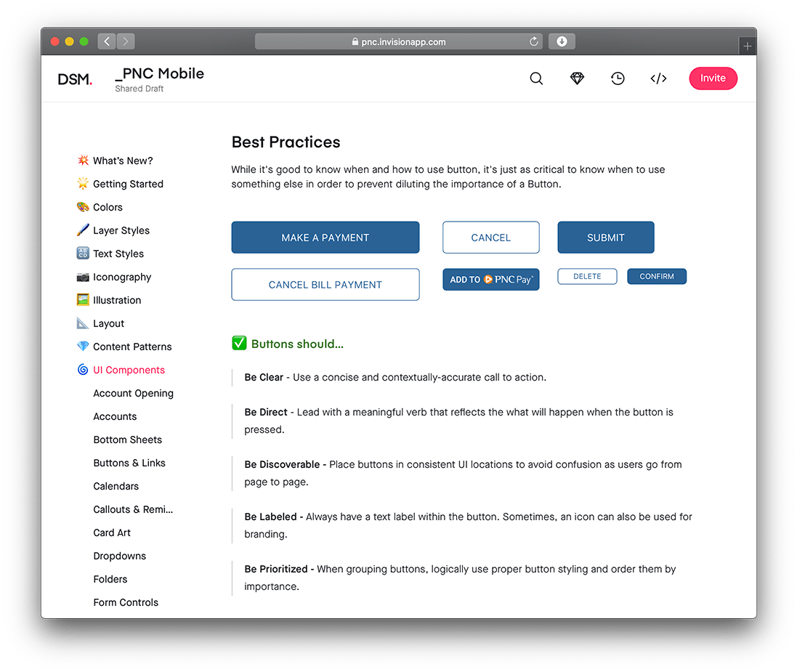Click the MAKE A PAYMENT button
Screen dimensions: 797x672
click(x=325, y=238)
